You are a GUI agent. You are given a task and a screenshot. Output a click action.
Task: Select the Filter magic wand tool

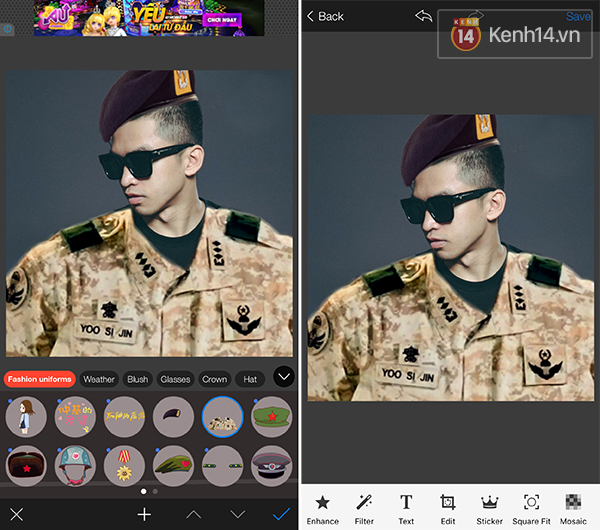364,507
